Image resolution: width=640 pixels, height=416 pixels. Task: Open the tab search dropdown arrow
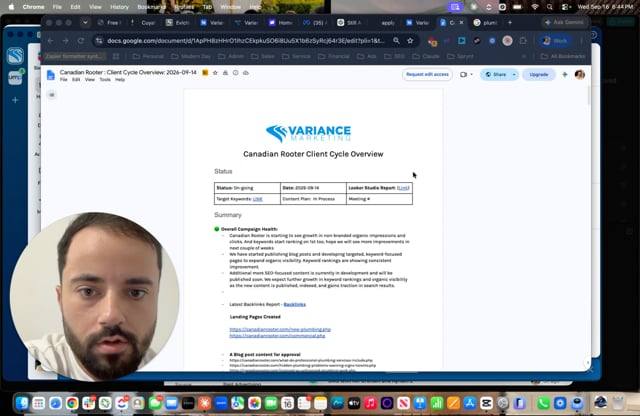pyautogui.click(x=85, y=23)
